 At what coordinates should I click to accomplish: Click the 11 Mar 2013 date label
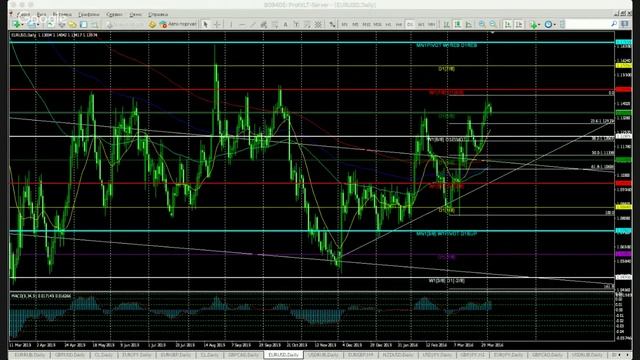(x=21, y=345)
